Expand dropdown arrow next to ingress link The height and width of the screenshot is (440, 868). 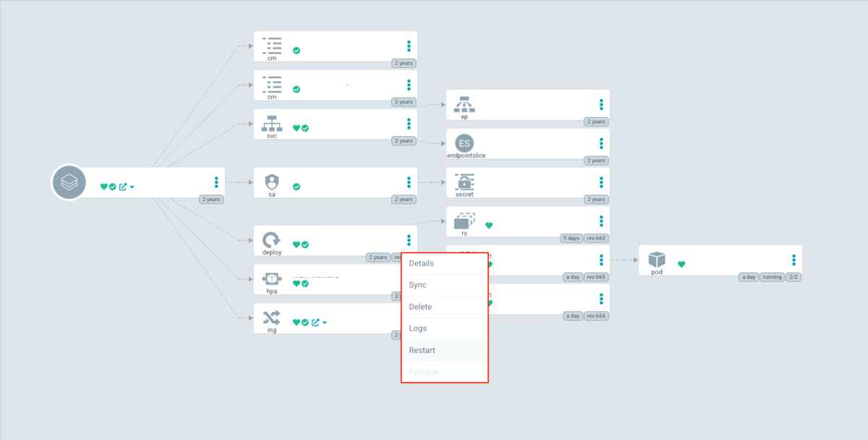click(325, 323)
